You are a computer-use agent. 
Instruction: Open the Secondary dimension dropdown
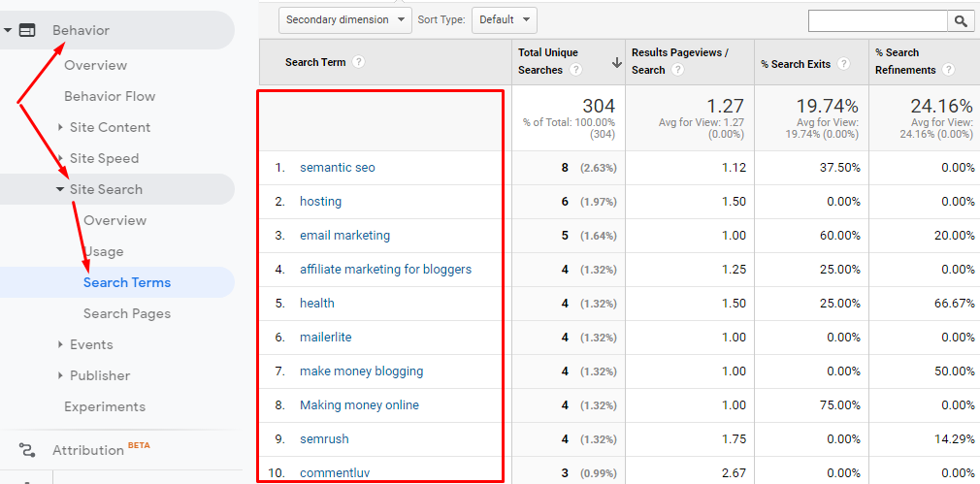pyautogui.click(x=345, y=20)
